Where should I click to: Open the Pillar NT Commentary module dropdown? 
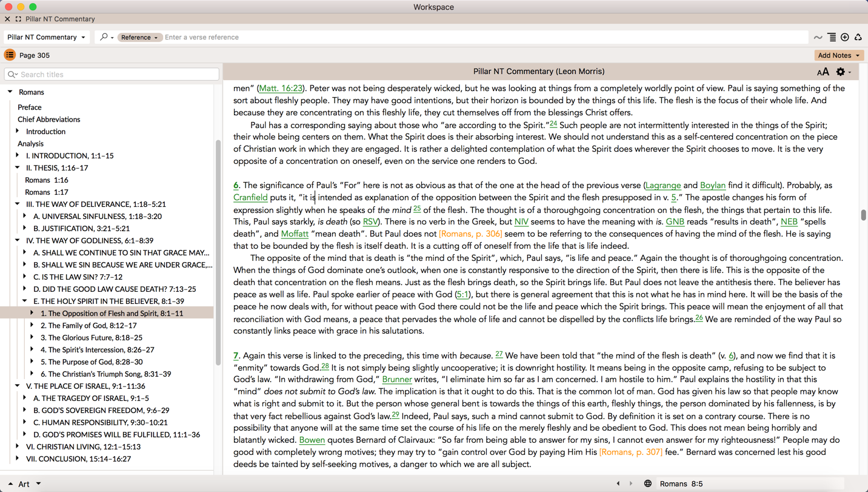point(46,37)
